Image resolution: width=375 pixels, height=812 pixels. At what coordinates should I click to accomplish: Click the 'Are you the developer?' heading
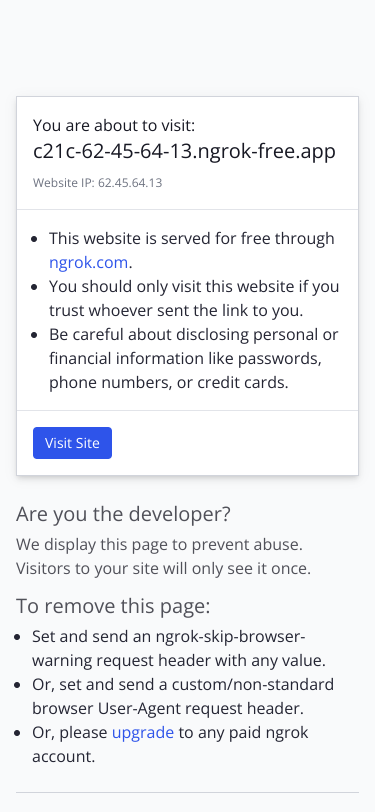[123, 514]
